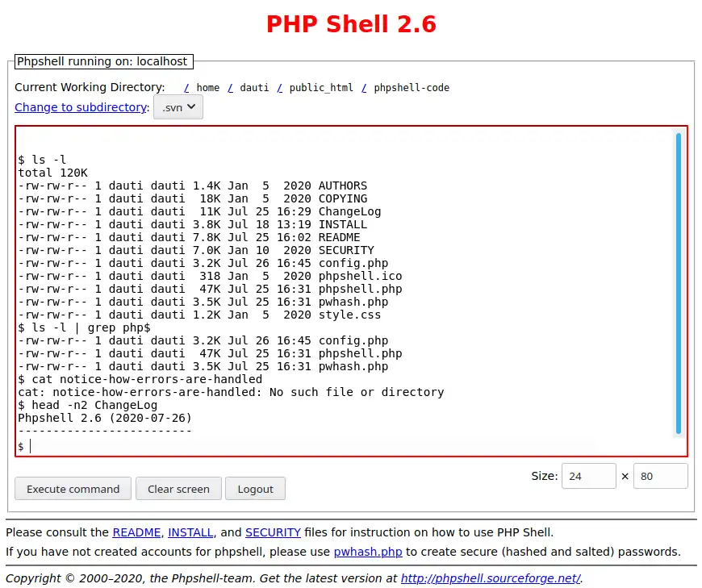
Task: Click the INSTALL file name in terminal output
Action: [x=343, y=225]
